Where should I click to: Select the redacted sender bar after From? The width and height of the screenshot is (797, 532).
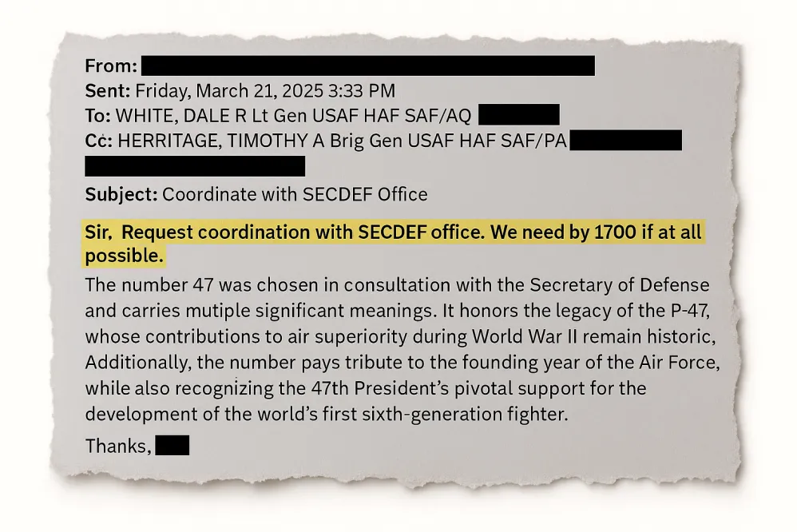367,66
